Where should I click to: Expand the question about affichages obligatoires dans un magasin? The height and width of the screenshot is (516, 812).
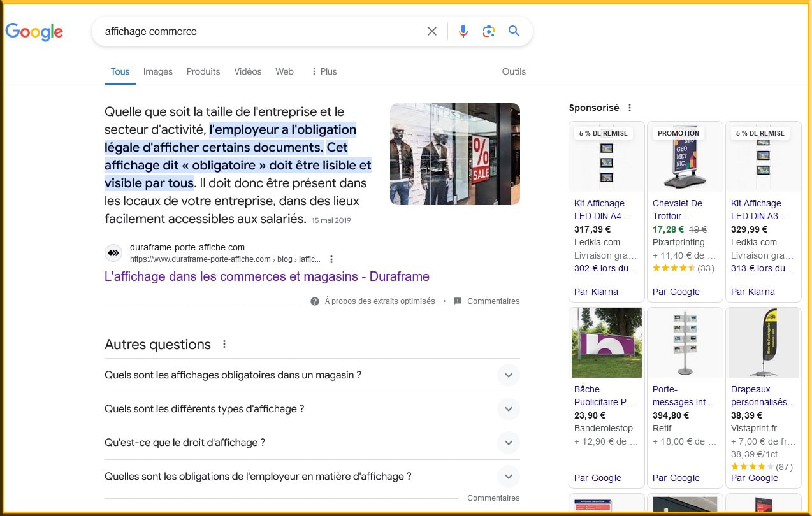point(509,375)
